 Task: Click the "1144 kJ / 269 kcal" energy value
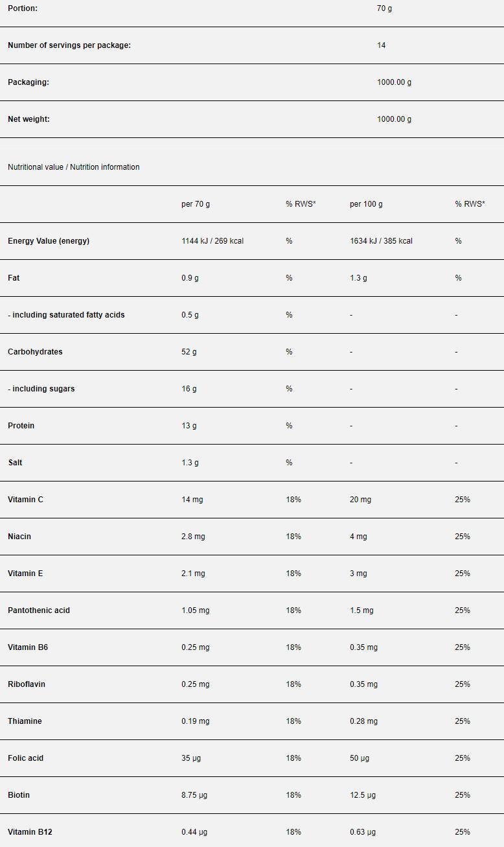pyautogui.click(x=212, y=241)
